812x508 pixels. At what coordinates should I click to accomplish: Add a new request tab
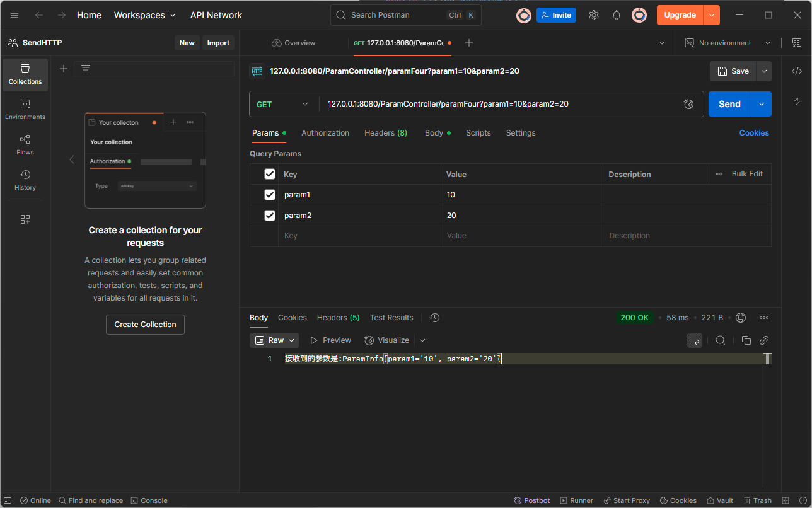(x=468, y=43)
